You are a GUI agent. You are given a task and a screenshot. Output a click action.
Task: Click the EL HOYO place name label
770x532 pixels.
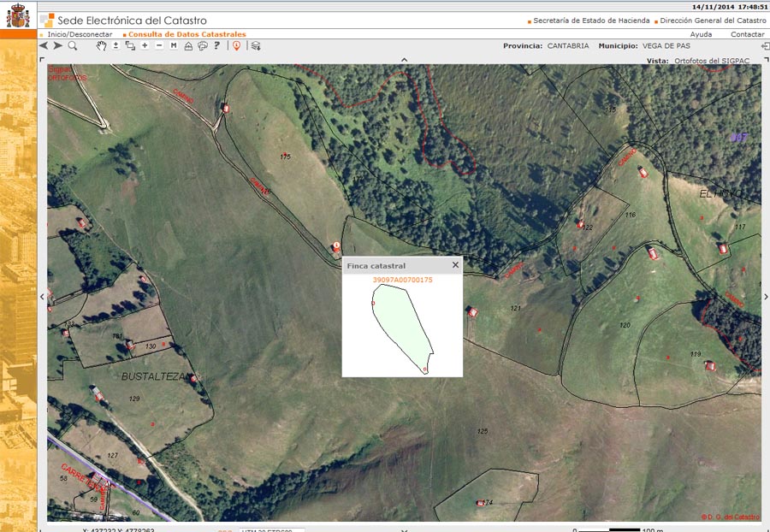click(720, 194)
